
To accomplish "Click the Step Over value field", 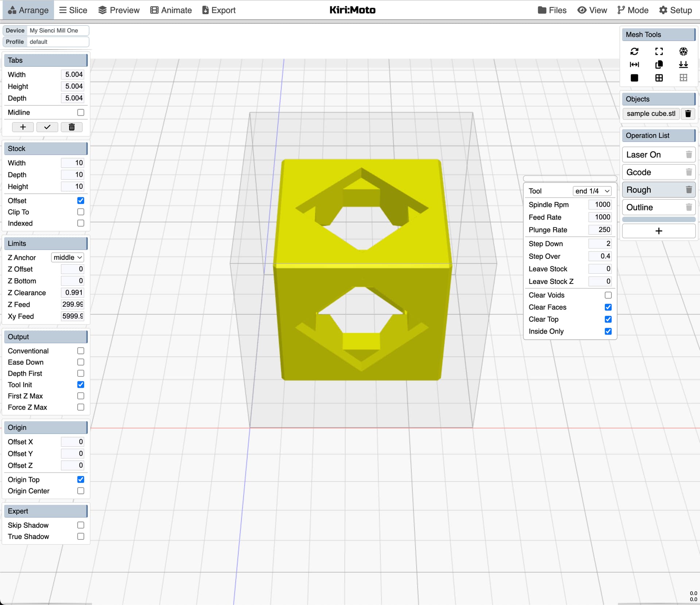I will click(x=600, y=256).
